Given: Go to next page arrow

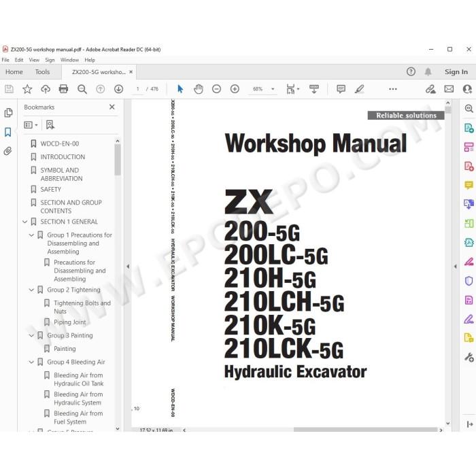Looking at the screenshot, I should coord(118,89).
